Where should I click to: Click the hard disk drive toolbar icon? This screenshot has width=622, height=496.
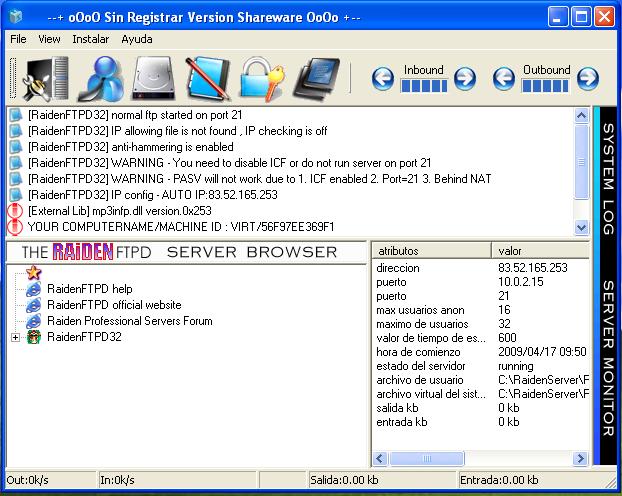pyautogui.click(x=154, y=78)
